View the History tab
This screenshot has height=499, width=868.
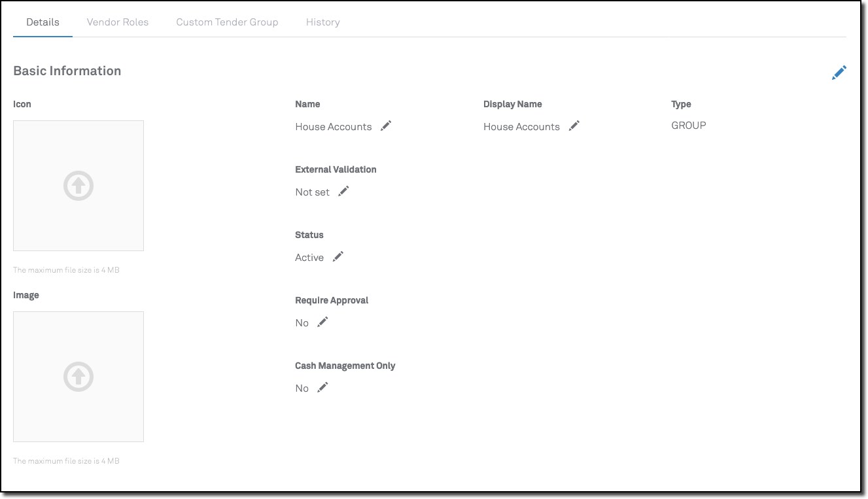coord(322,22)
